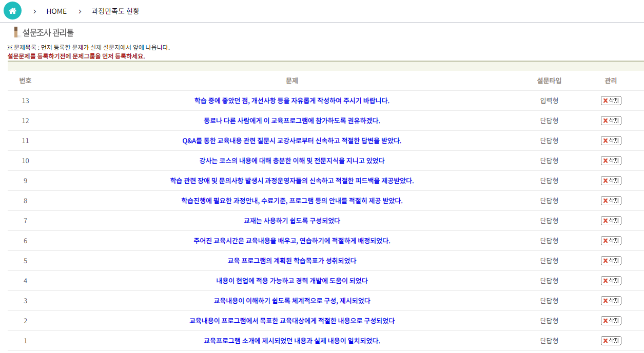Open question 13 about 학습 중에 좋았던 점
Viewport: 644px width, 353px height.
coord(291,101)
